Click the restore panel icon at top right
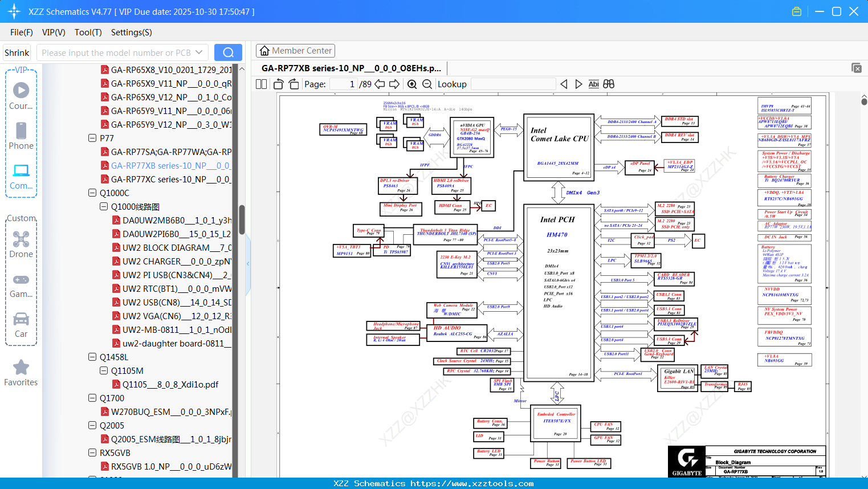868x489 pixels. pyautogui.click(x=857, y=68)
